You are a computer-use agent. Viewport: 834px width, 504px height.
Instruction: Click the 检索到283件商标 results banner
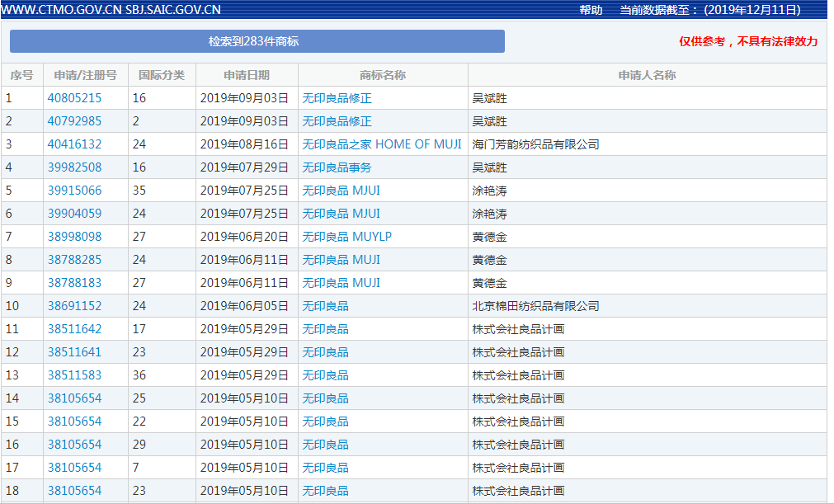(257, 41)
